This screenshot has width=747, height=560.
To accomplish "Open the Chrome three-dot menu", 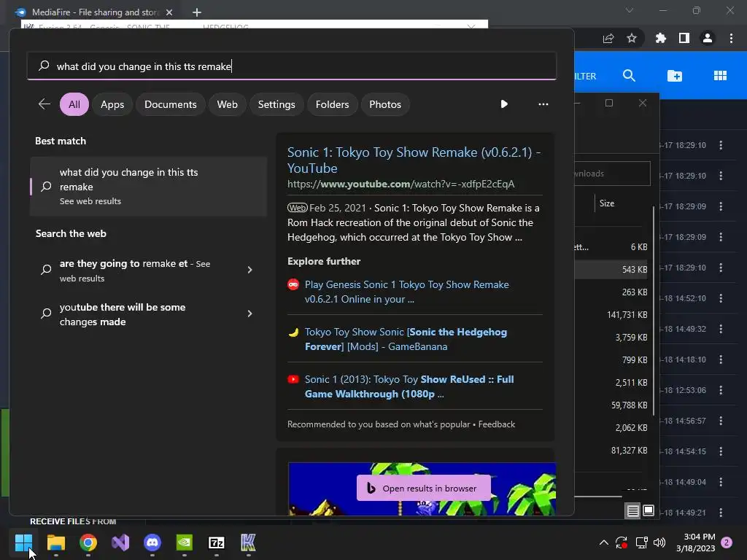I will (x=731, y=38).
